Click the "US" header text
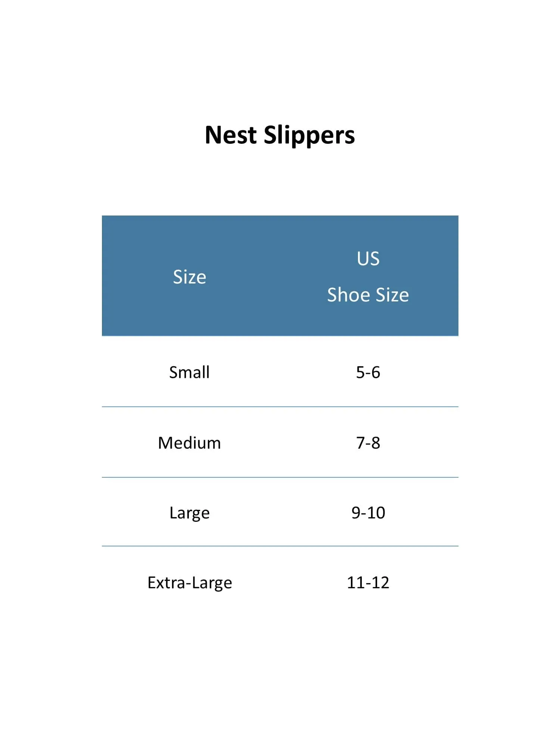 pos(368,258)
